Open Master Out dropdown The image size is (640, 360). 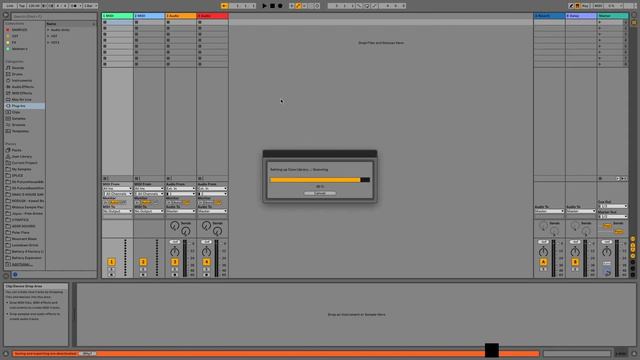click(613, 216)
